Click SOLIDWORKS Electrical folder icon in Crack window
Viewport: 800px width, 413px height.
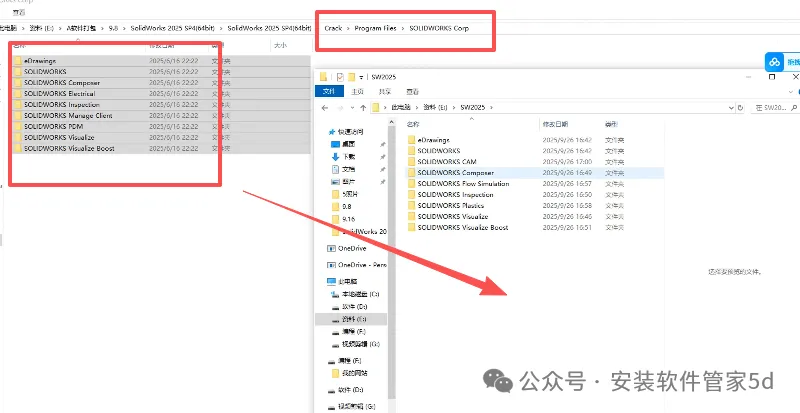click(18, 94)
